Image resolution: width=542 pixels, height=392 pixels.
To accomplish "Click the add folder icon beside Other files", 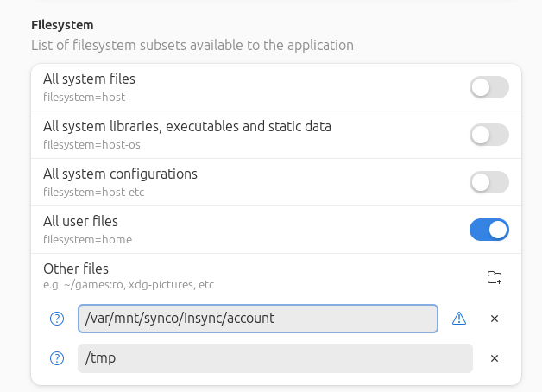I will (x=495, y=277).
